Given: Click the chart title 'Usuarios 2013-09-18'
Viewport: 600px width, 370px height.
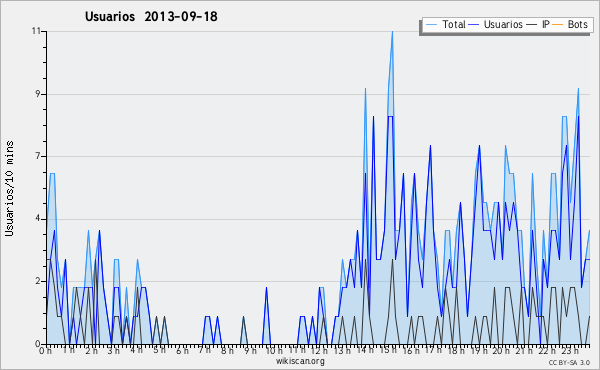Looking at the screenshot, I should click(151, 16).
